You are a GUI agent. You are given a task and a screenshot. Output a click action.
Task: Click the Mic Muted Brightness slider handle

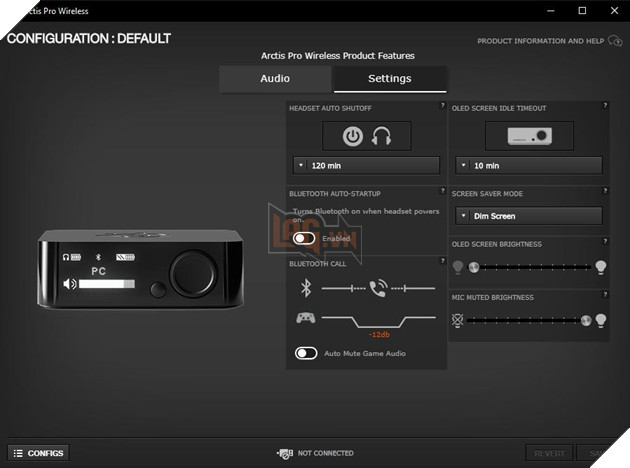[x=586, y=321]
